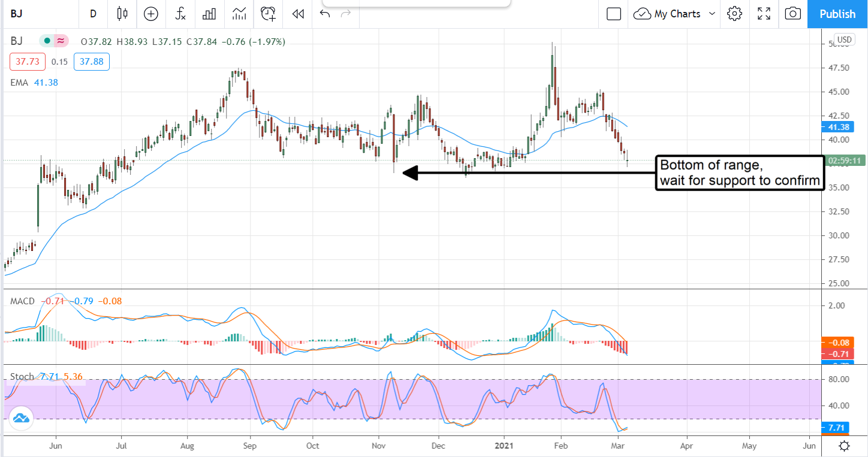
Task: Expand the My Charts dropdown
Action: click(x=676, y=14)
